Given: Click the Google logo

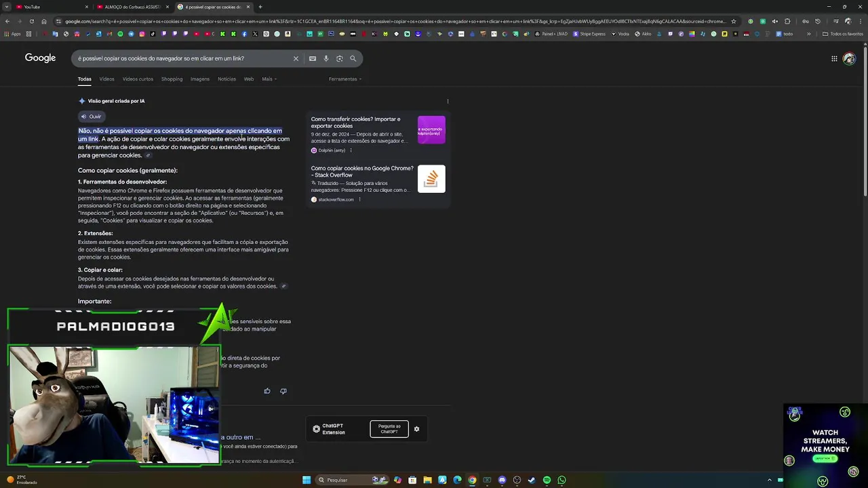Looking at the screenshot, I should pyautogui.click(x=40, y=58).
